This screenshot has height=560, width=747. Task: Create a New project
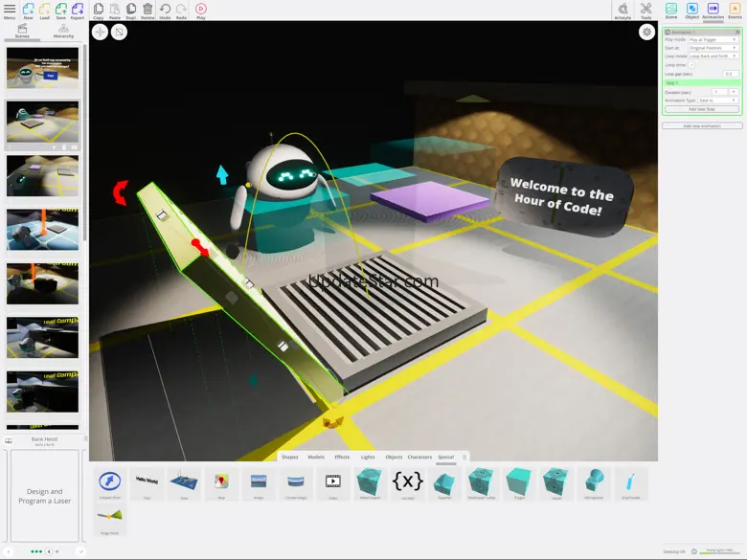tap(29, 11)
